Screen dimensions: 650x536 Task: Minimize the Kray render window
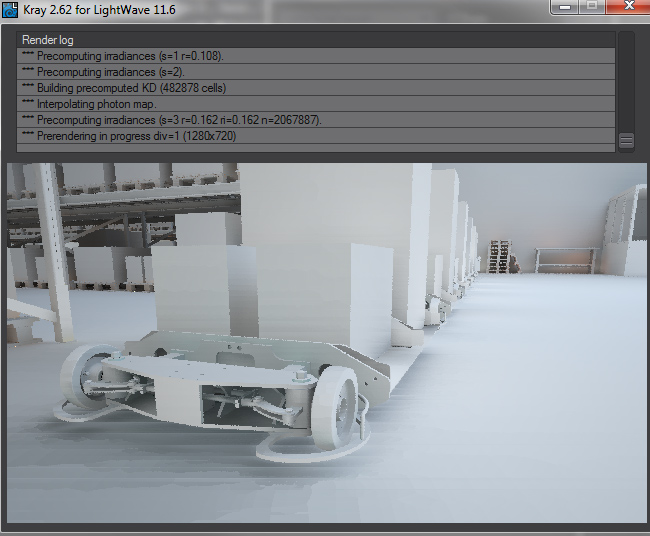click(x=566, y=6)
